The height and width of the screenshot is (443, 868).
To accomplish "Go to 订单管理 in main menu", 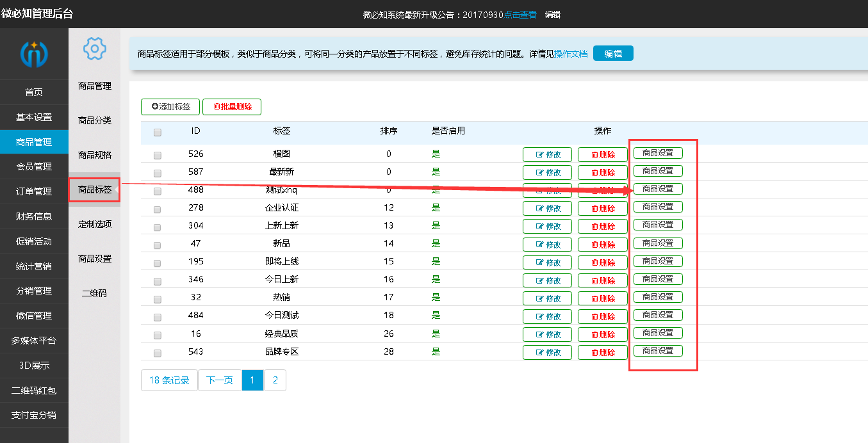I will click(x=34, y=191).
